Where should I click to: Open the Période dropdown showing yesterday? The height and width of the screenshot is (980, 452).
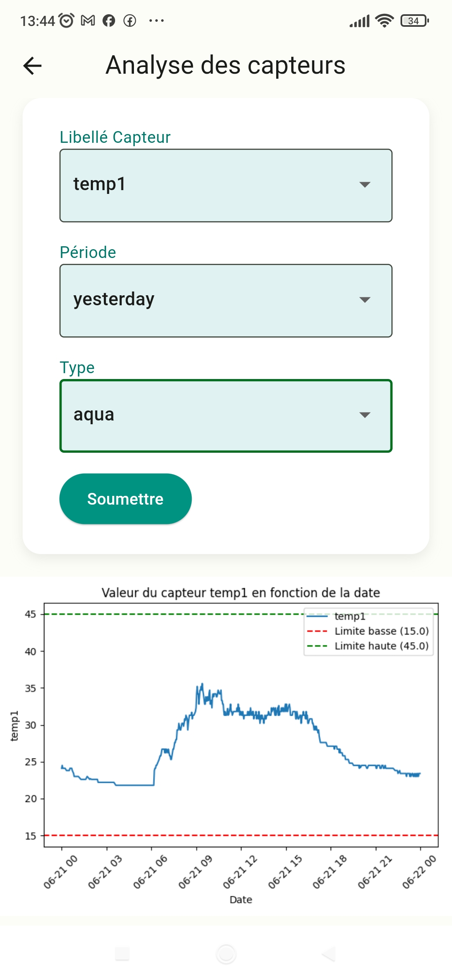(x=226, y=300)
